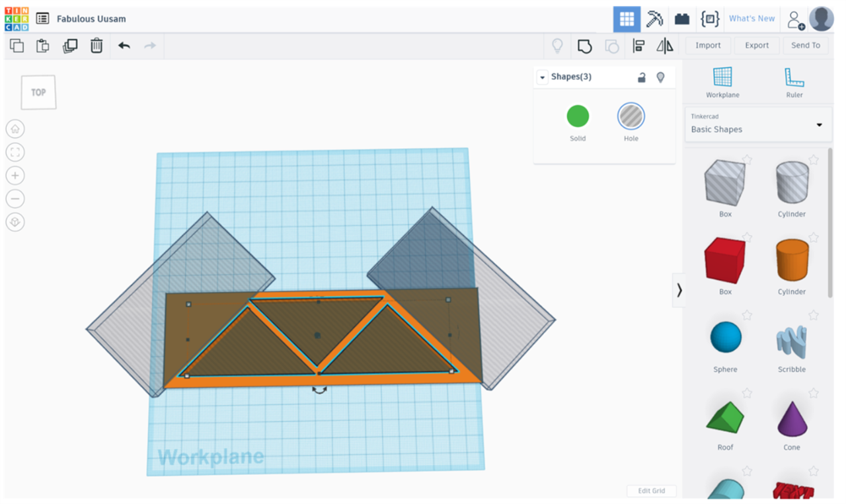The height and width of the screenshot is (504, 846).
Task: Toggle the lock editing icon
Action: click(641, 77)
